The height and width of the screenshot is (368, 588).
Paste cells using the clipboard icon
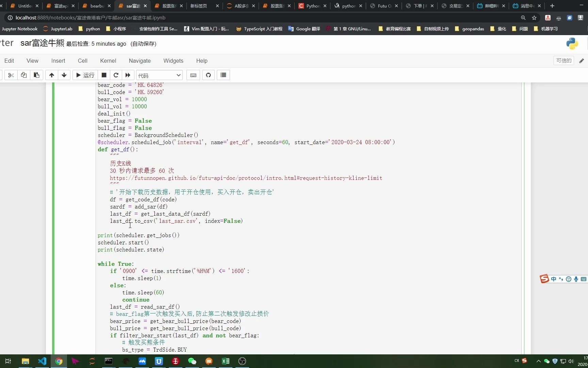(x=36, y=75)
